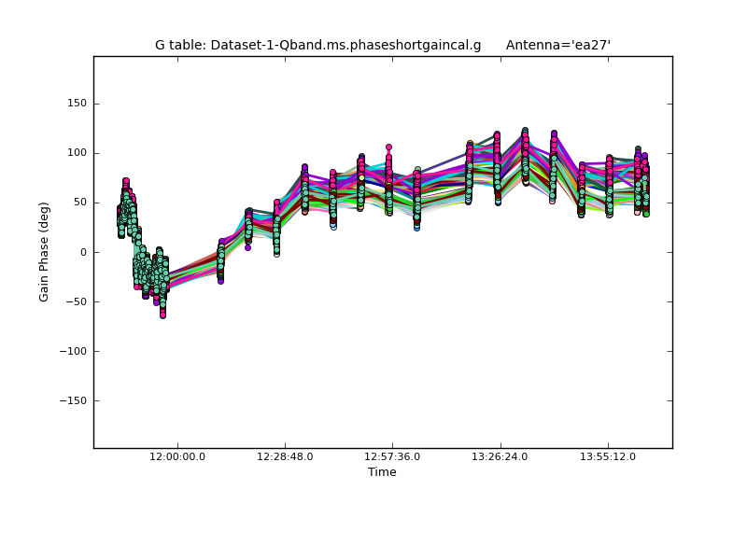Click the 12:57:36.0 time tick label
Screen dimensions: 747x560
click(x=393, y=456)
